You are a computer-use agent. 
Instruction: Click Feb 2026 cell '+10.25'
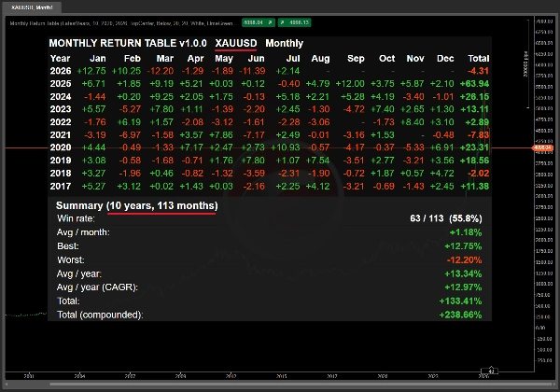point(126,71)
